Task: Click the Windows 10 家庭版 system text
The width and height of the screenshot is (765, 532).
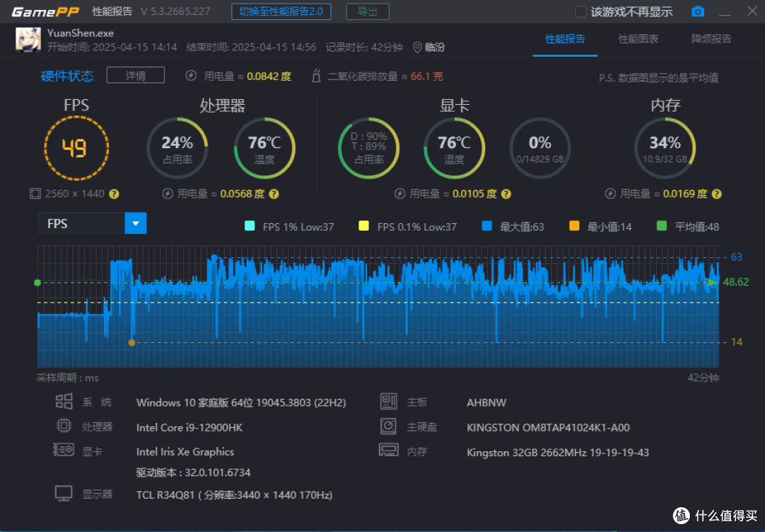Action: (241, 402)
